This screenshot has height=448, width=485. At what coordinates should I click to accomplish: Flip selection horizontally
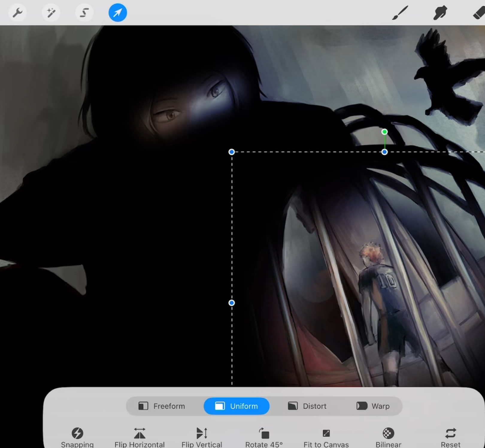[140, 438]
